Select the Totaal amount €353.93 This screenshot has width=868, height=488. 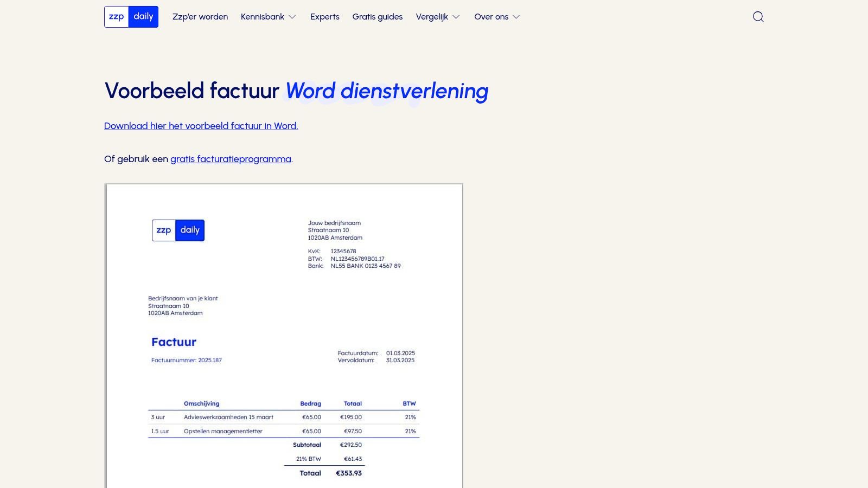(x=348, y=473)
